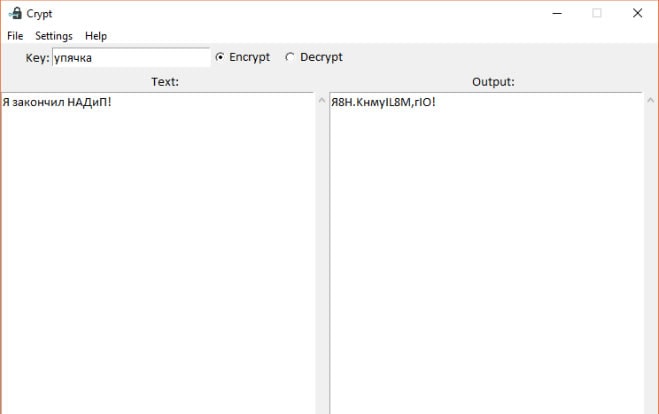
Task: Click the "Key:" label
Action: coord(37,58)
